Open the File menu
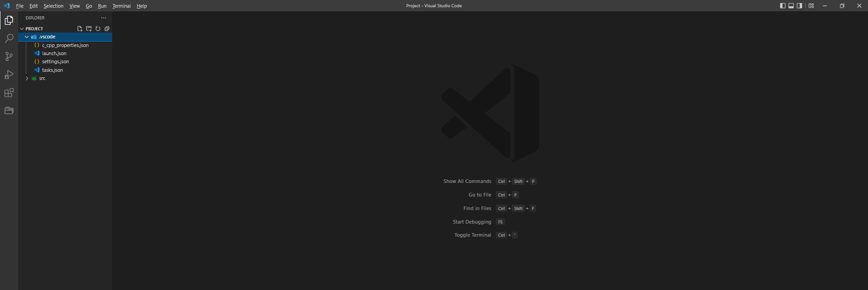 19,6
